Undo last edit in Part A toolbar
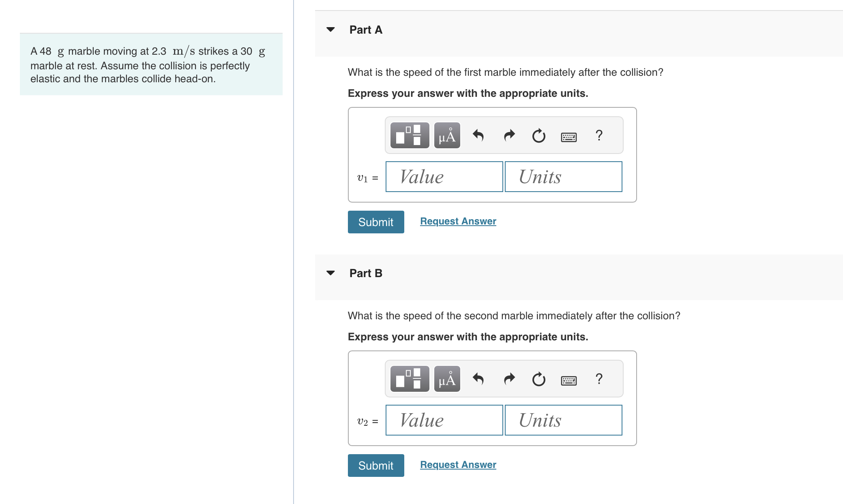The height and width of the screenshot is (504, 843). tap(478, 135)
